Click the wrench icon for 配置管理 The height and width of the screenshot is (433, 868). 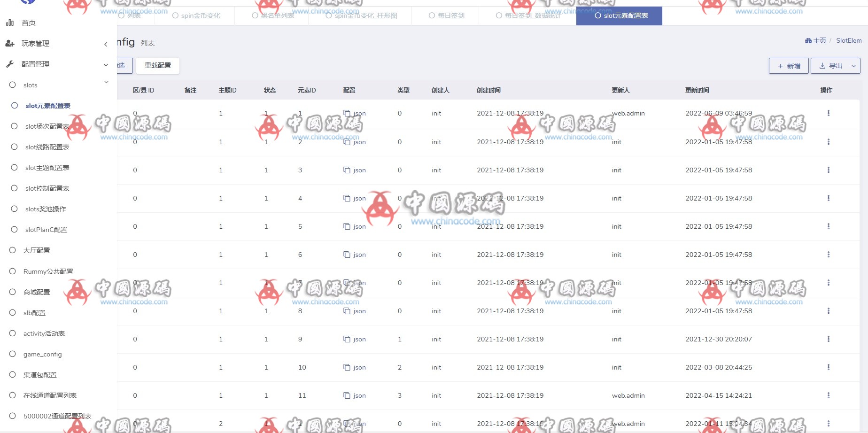[10, 64]
